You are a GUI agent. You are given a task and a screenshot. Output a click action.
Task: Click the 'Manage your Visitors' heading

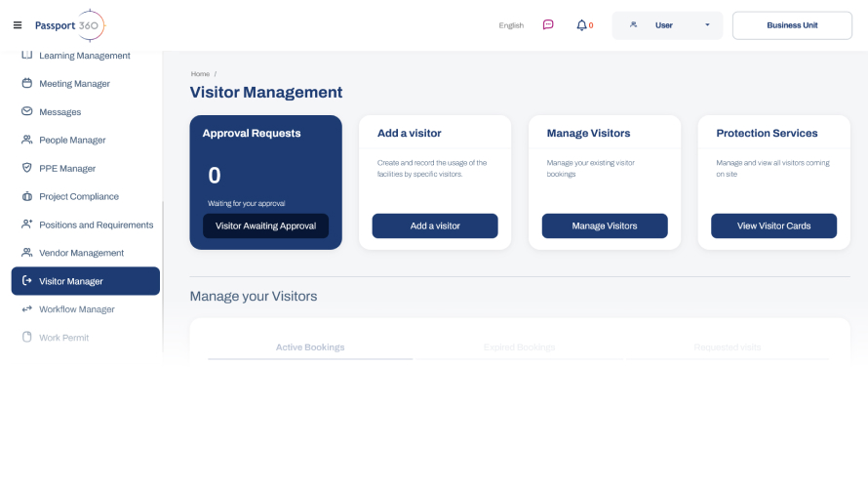pos(254,297)
